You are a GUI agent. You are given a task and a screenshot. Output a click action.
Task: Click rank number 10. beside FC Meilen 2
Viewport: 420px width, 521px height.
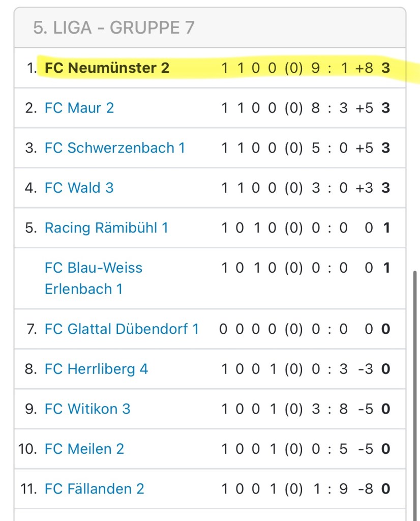tap(28, 449)
